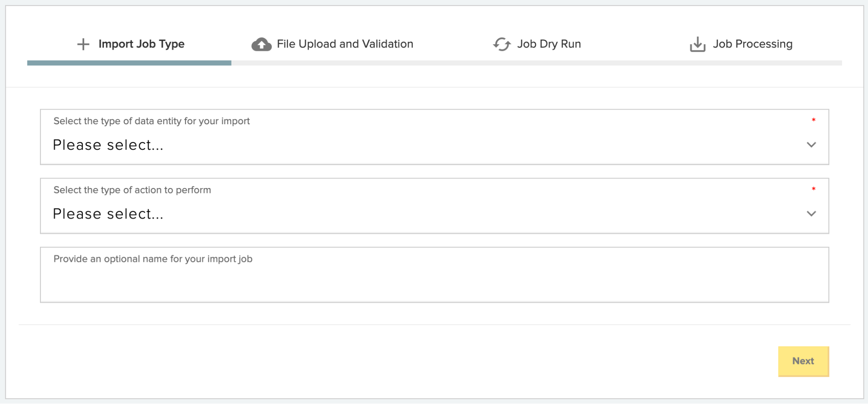
Task: Click the chevron arrow in data entity field
Action: click(811, 145)
